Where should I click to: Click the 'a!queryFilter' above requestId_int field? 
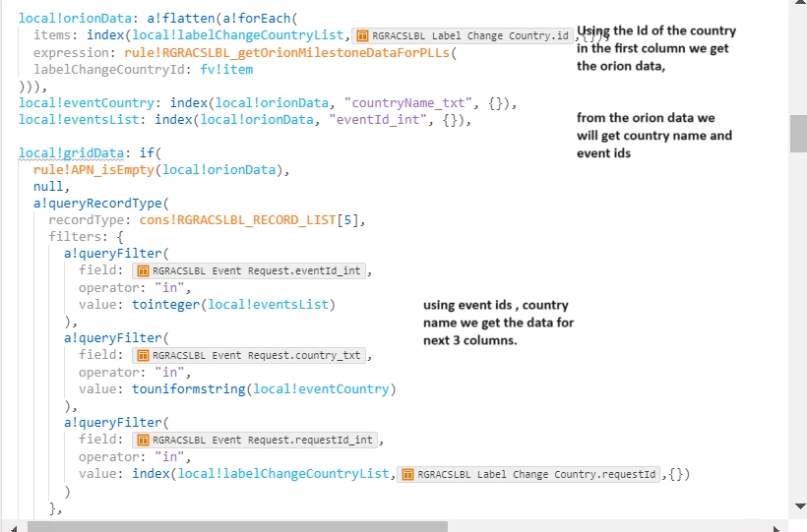pos(113,423)
